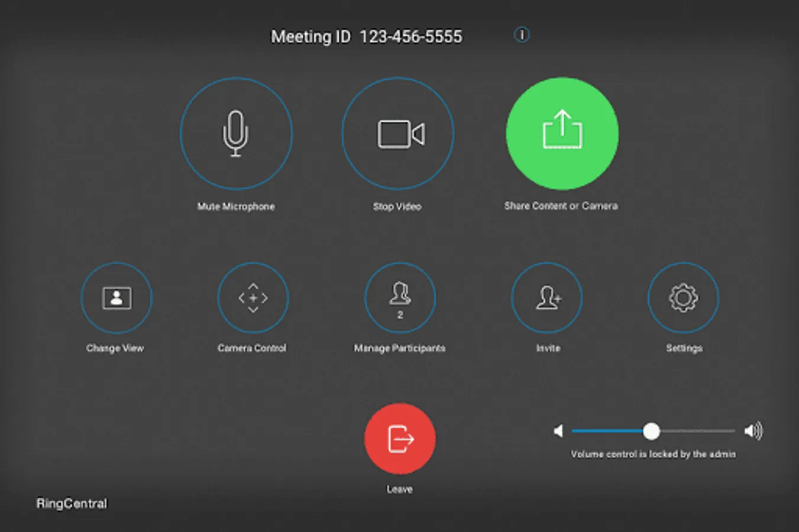Click the Stop Video label

397,206
